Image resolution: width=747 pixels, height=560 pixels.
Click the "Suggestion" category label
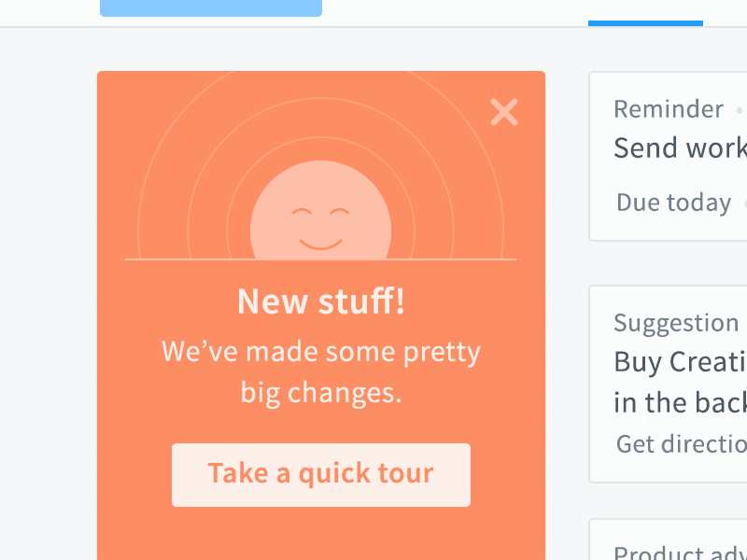click(676, 323)
